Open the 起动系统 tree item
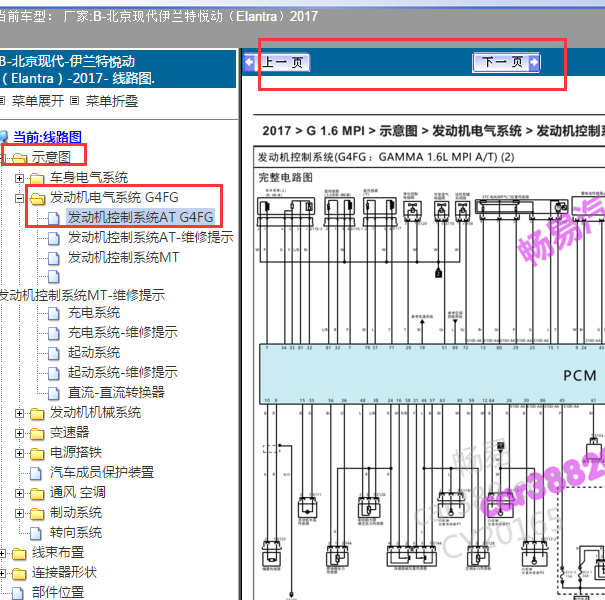Image resolution: width=605 pixels, height=600 pixels. pos(94,352)
